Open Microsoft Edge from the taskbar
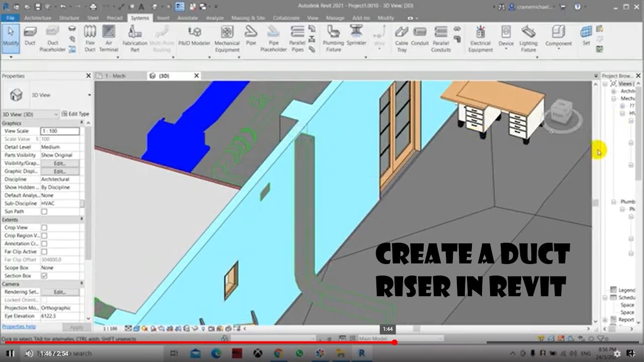 [x=216, y=353]
